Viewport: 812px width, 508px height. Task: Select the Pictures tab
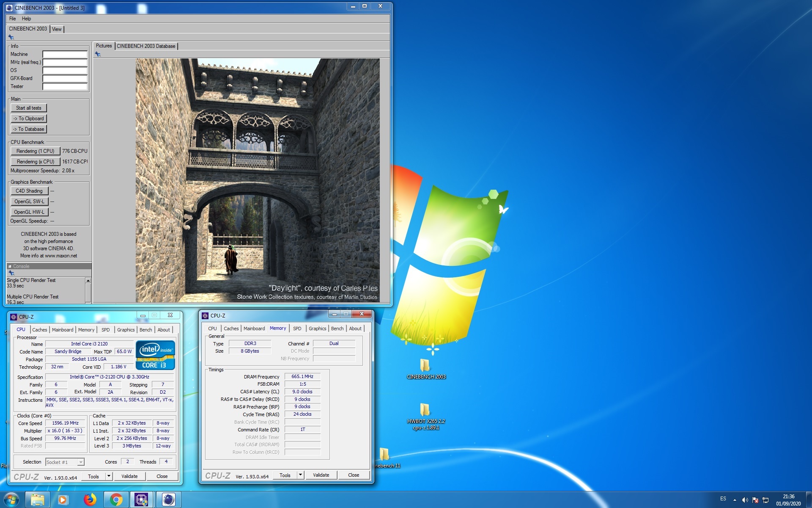104,46
